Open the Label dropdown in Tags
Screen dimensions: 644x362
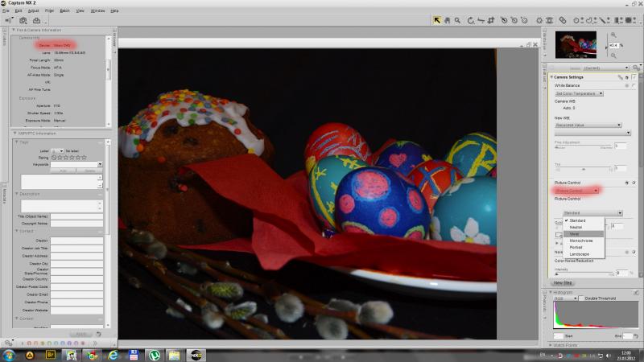pos(57,151)
